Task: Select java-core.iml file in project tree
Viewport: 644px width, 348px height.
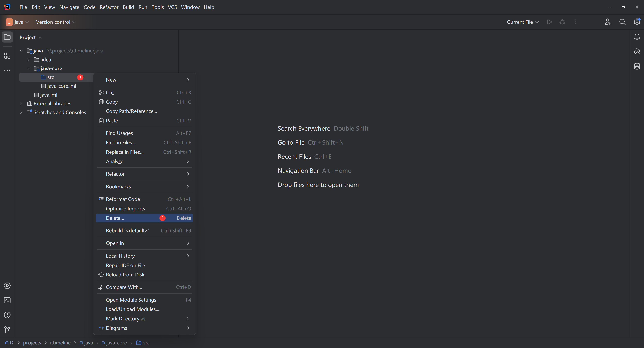Action: coord(62,86)
